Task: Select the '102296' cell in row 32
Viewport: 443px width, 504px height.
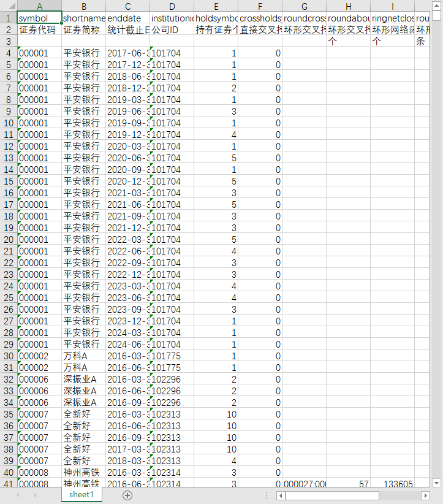Action: 172,380
